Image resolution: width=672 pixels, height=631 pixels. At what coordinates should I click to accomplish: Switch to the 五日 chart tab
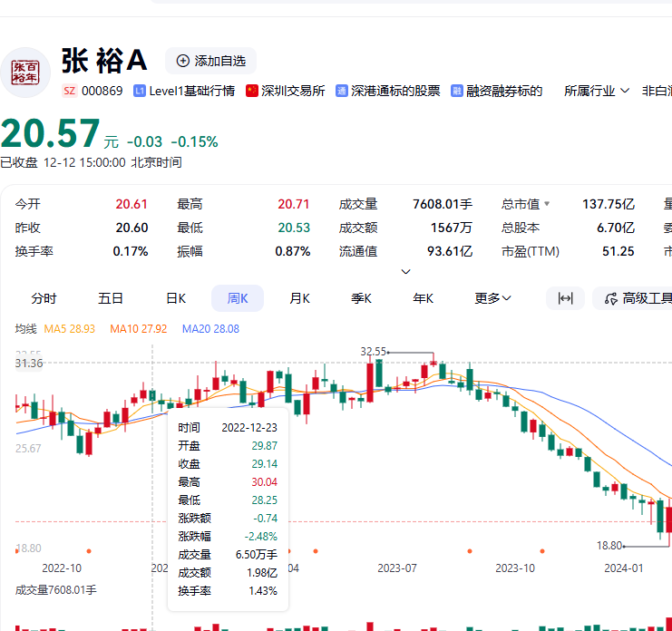tap(111, 298)
